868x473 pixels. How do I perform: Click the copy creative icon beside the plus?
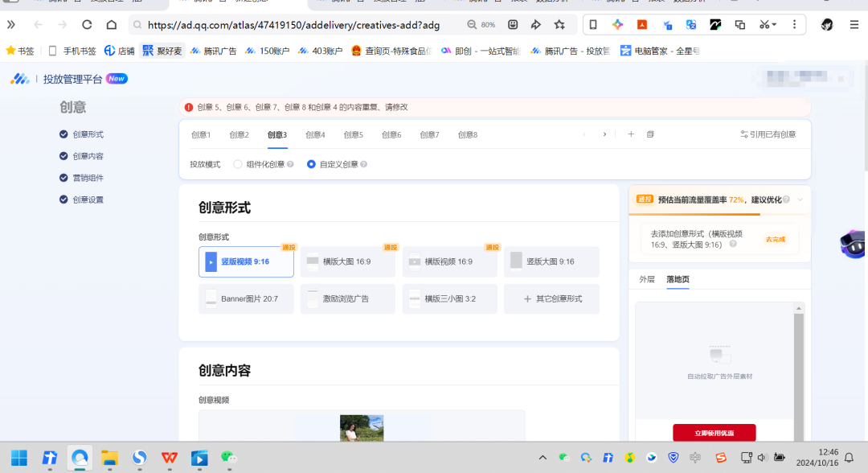(x=650, y=134)
